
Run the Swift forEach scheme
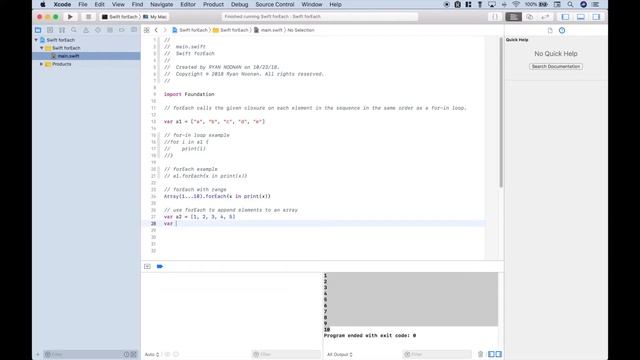70,17
